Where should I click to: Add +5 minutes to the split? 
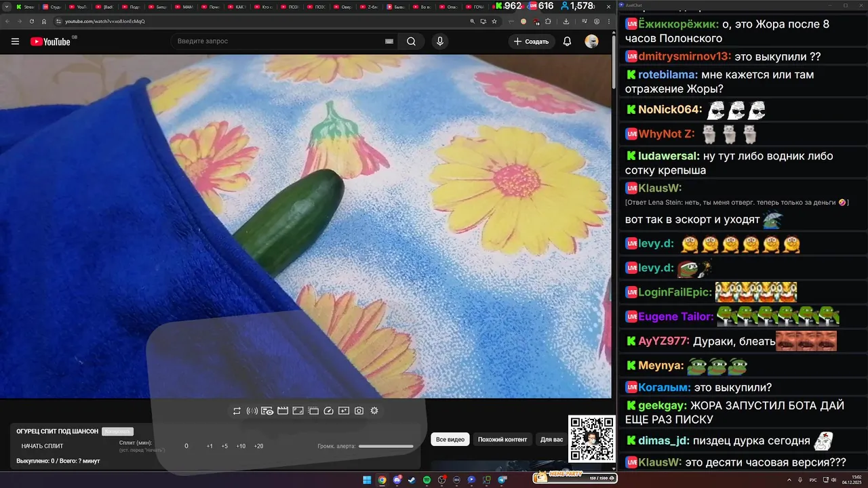[x=224, y=446]
